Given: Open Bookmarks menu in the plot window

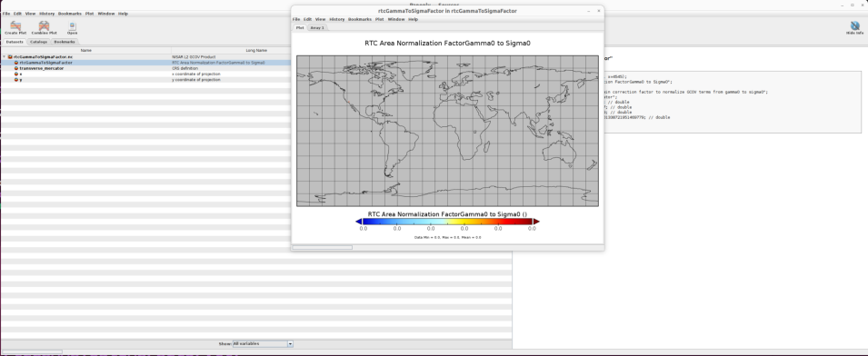Looking at the screenshot, I should pos(360,19).
